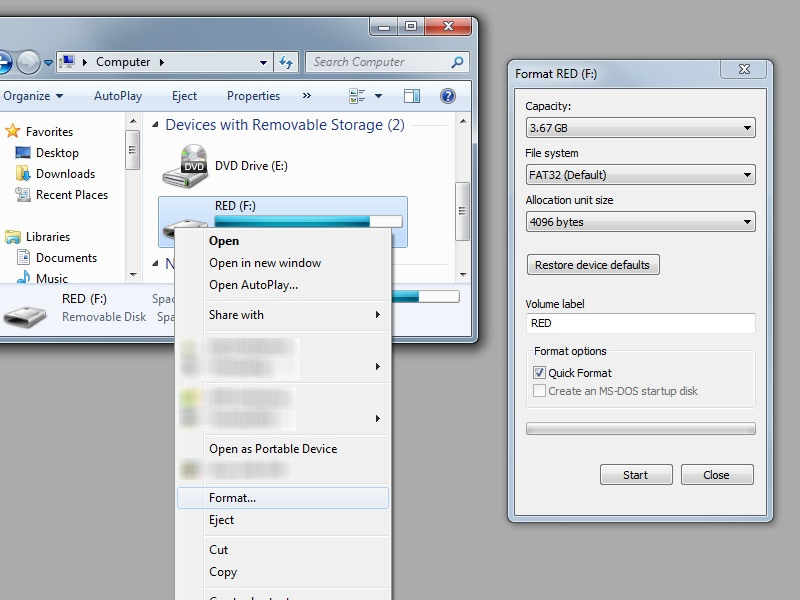Open the Share with submenu

pos(283,315)
